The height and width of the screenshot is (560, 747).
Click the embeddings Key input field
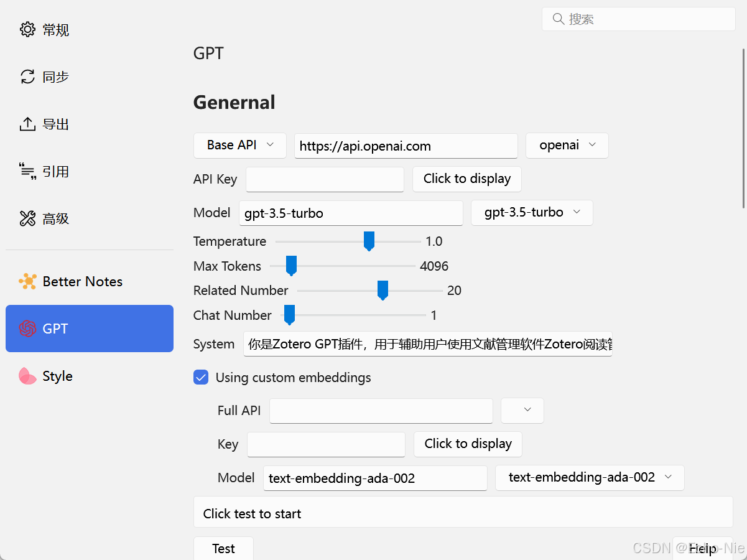[327, 444]
